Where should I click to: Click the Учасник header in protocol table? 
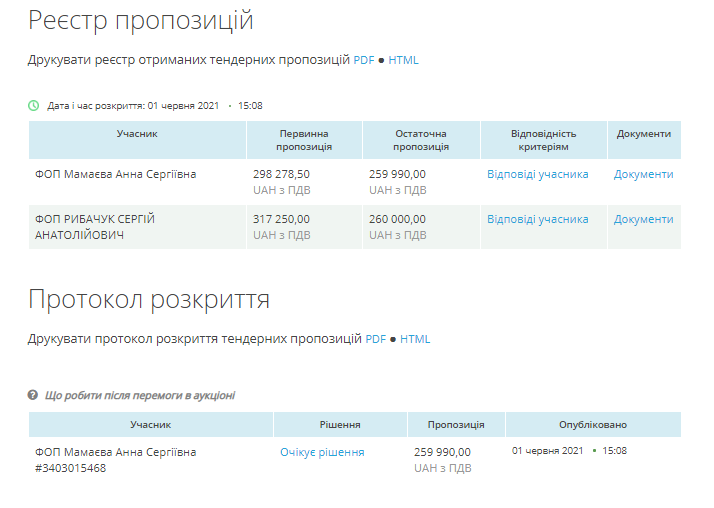pos(151,425)
